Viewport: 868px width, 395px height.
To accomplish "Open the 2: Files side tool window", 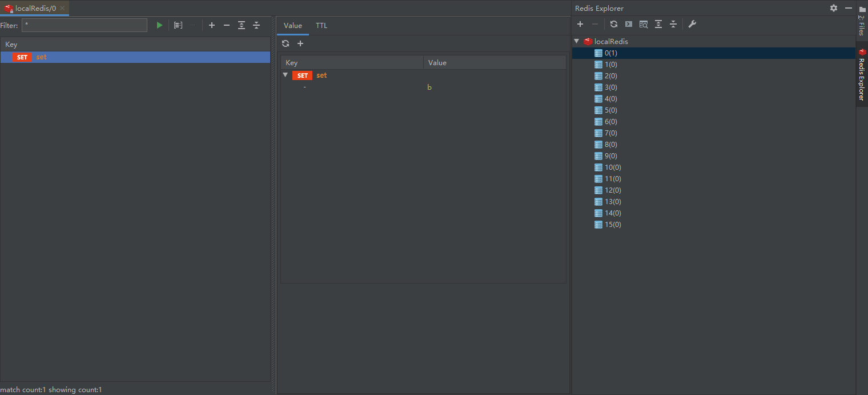I will click(x=862, y=21).
